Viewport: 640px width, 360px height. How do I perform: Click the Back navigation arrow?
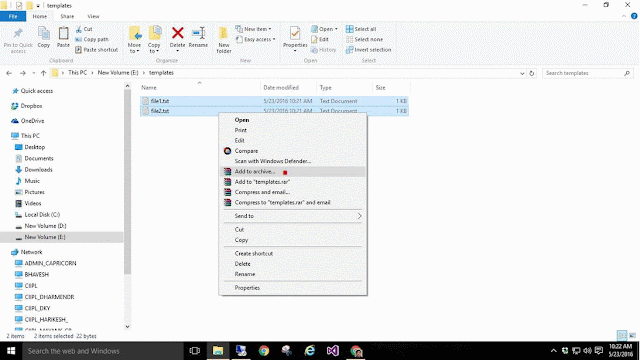click(9, 73)
